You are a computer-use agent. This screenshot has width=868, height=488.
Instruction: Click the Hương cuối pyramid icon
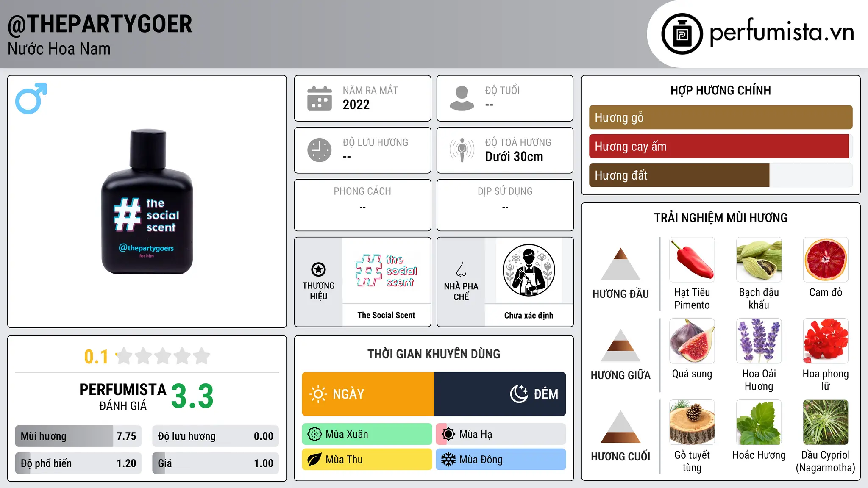tap(621, 427)
